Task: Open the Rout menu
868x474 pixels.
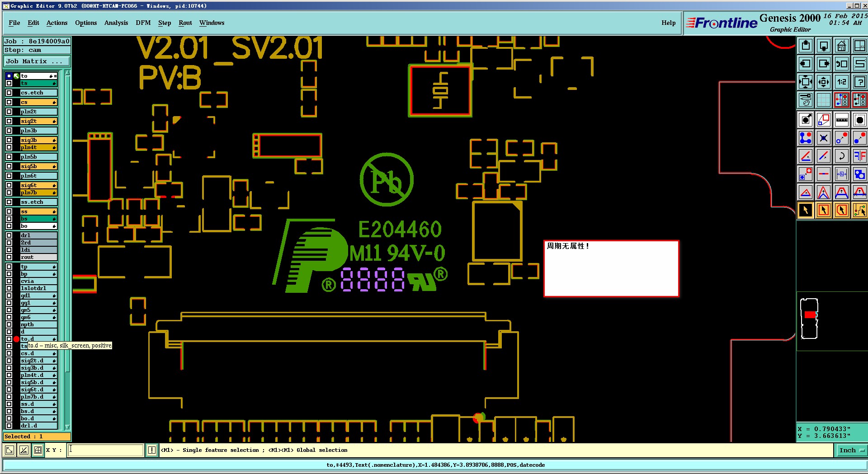Action: tap(185, 23)
